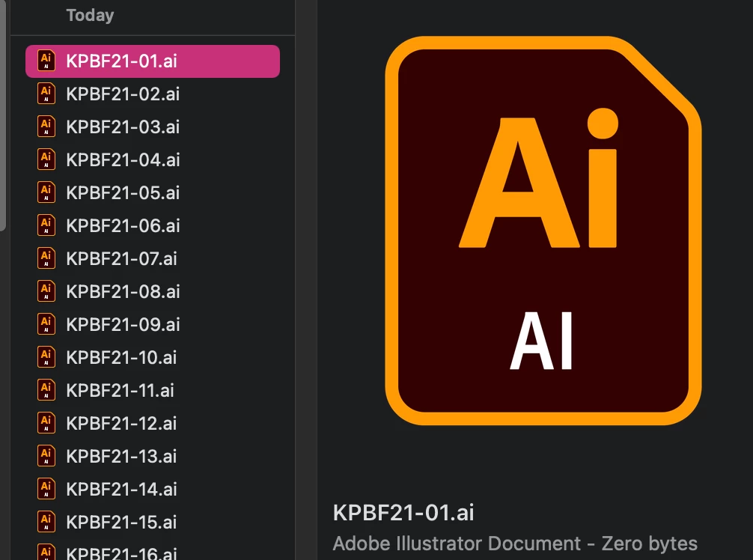Click the Ai icon beside KPBF21-02.ai
Viewport: 753px width, 560px height.
click(x=46, y=94)
